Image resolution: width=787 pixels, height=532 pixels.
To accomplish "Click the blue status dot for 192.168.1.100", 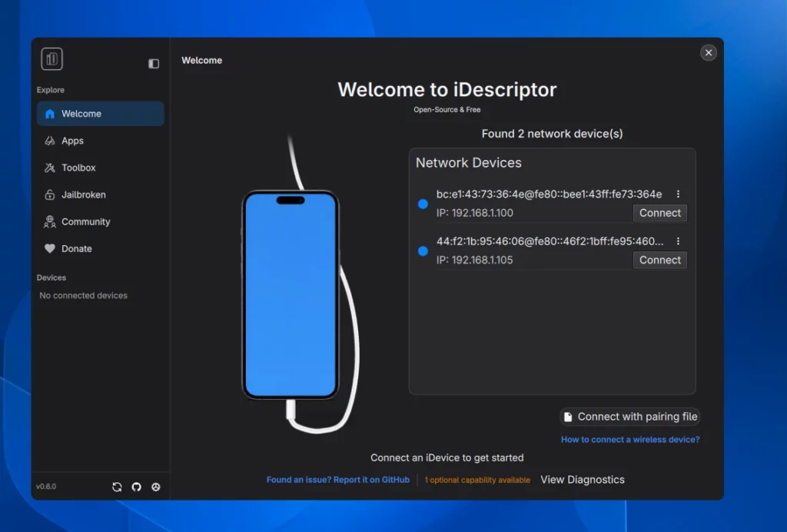I will 423,204.
